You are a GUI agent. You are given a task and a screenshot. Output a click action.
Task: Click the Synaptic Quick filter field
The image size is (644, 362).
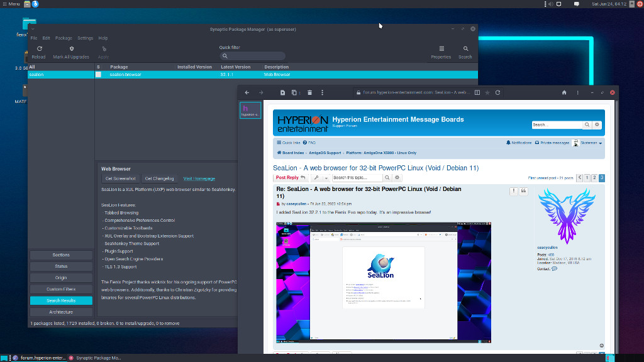(x=252, y=56)
